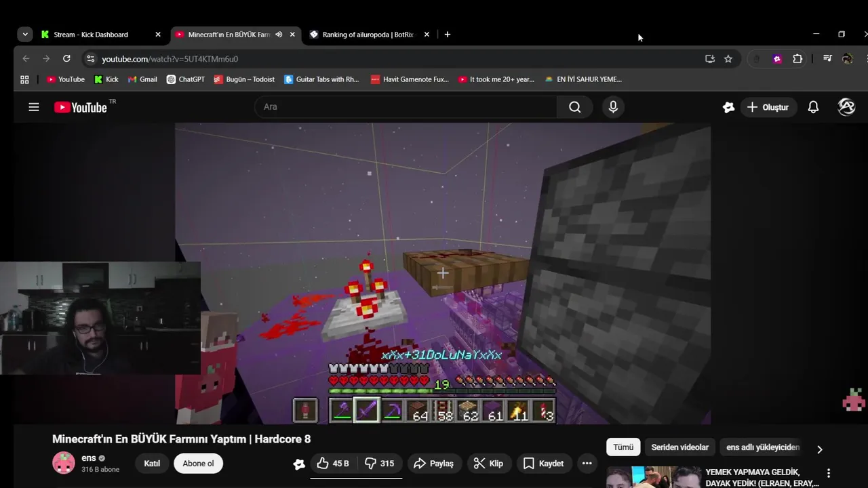Start voice search with the microphone icon
Viewport: 868px width, 488px height.
[613, 107]
